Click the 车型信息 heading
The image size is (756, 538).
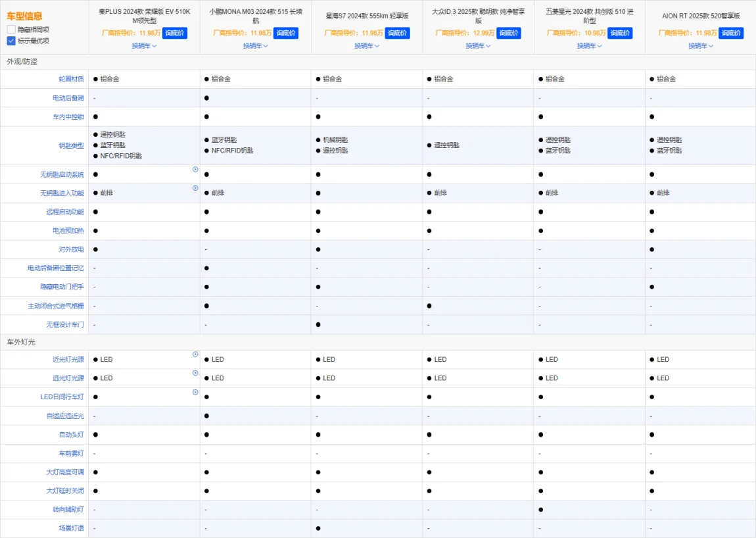[24, 16]
